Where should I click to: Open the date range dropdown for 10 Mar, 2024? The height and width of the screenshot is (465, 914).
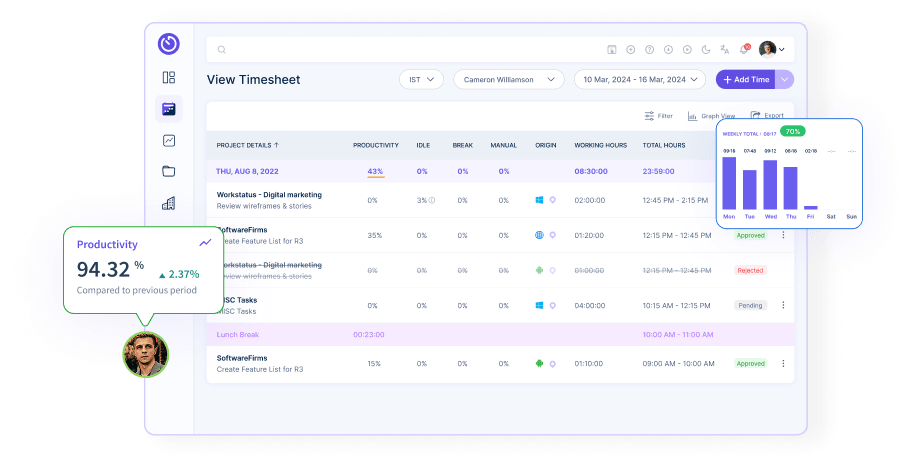click(x=640, y=79)
